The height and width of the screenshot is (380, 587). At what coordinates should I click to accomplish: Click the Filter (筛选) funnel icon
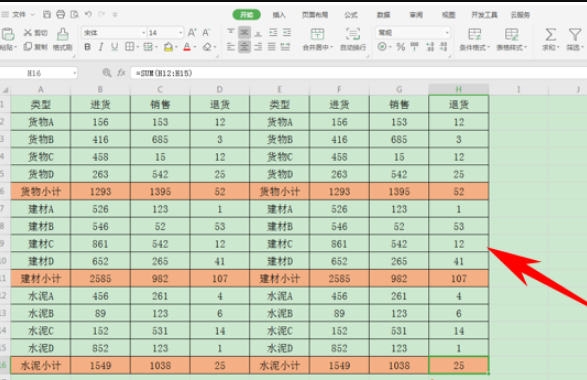[x=575, y=35]
